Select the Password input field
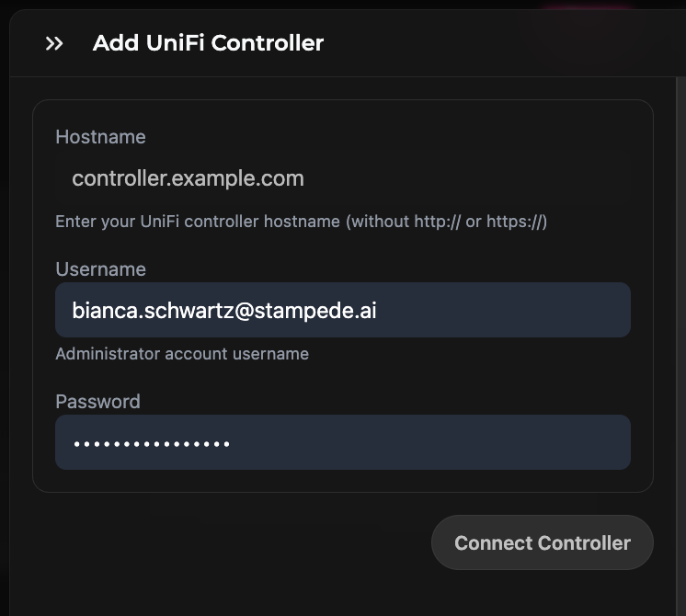Viewport: 686px width, 616px height. point(342,443)
